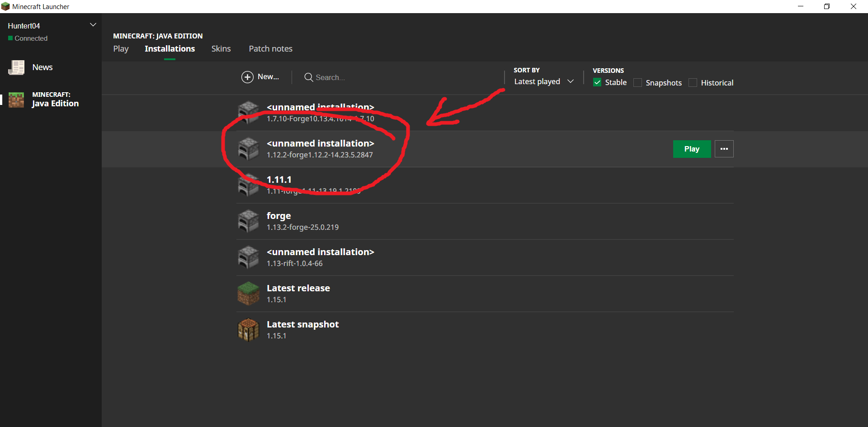Click the Hunter104 account name
868x427 pixels.
24,26
